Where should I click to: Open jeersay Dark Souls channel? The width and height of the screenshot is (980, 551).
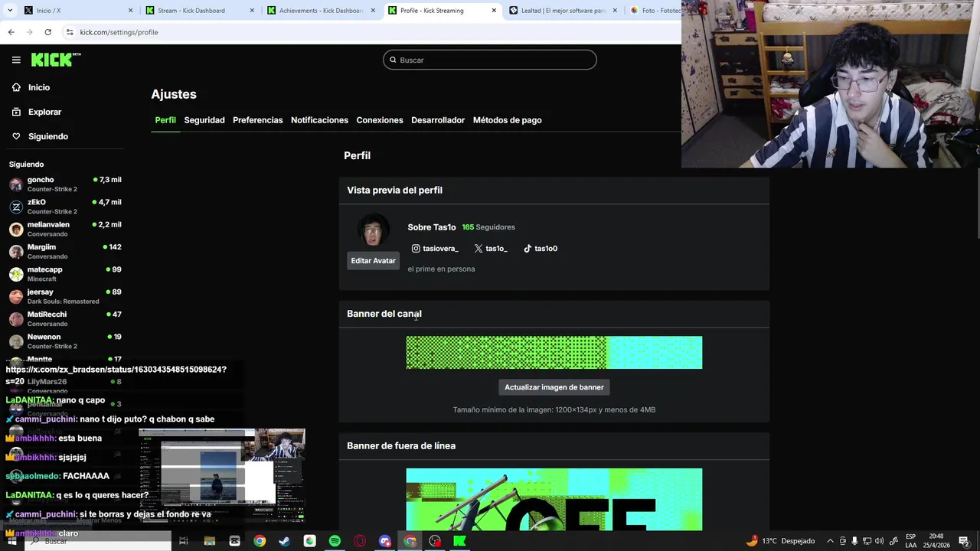(x=65, y=296)
